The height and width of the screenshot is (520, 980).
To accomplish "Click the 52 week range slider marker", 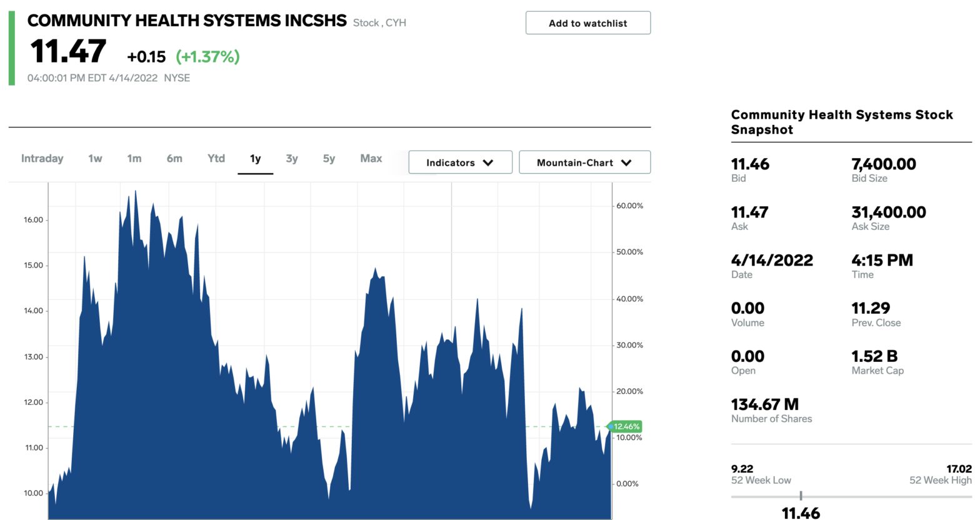I will click(x=801, y=496).
